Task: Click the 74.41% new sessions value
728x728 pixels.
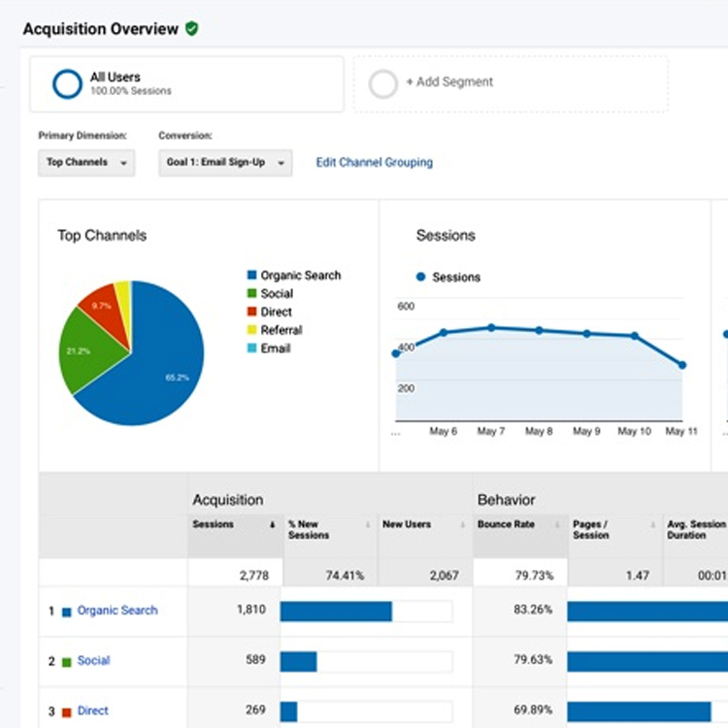Action: [345, 576]
